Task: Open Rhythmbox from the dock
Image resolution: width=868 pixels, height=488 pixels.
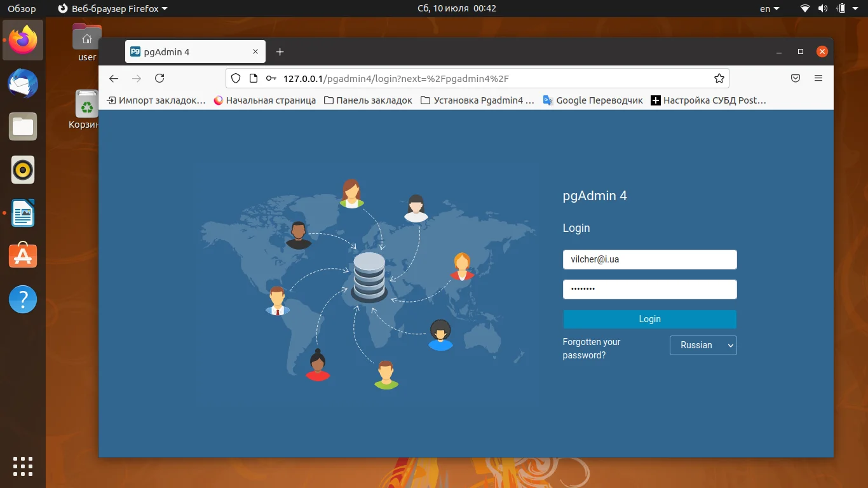Action: pos(23,170)
